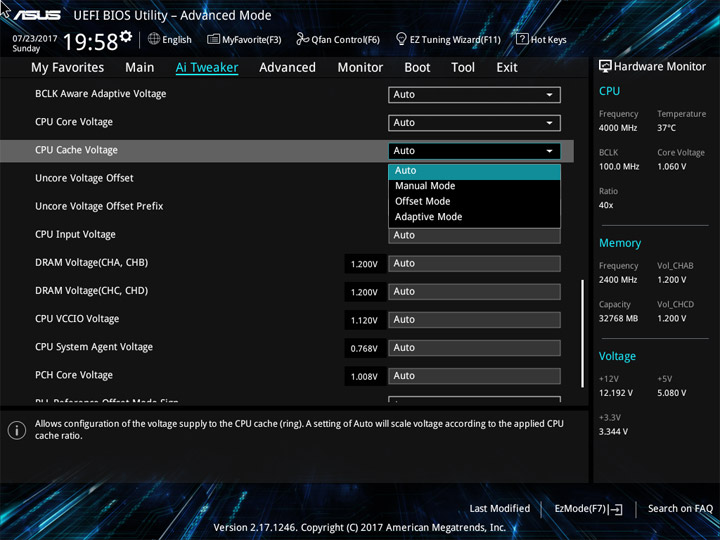The height and width of the screenshot is (540, 720).
Task: Click 12.192 V reading
Action: click(x=616, y=393)
